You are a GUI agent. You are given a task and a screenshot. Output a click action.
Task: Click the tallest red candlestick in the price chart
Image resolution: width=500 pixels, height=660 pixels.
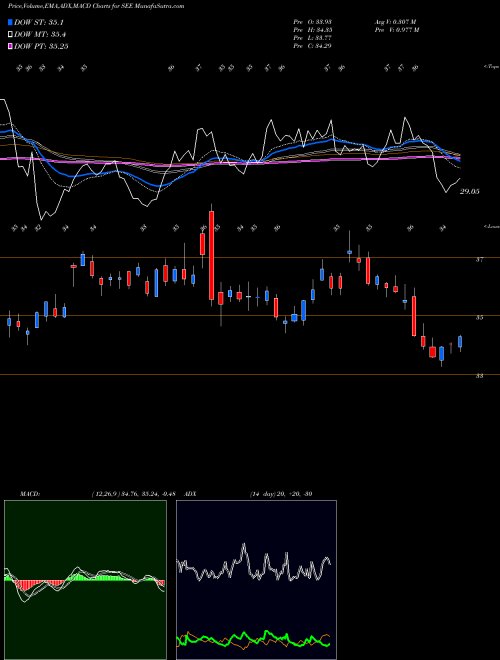click(211, 255)
